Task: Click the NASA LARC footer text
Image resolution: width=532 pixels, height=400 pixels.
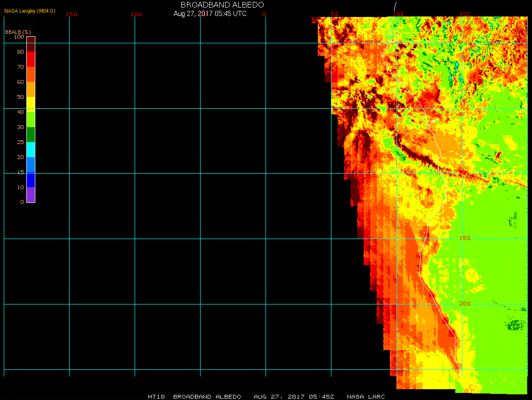Action: 366,397
